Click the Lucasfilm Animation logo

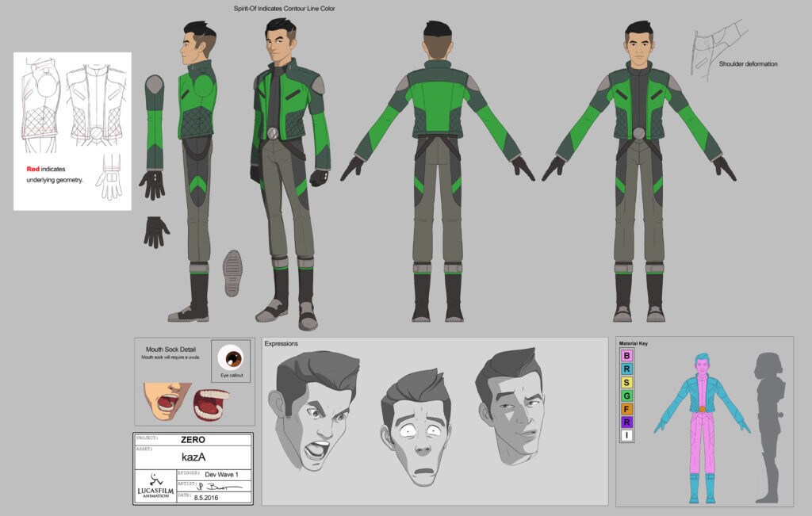(x=155, y=486)
